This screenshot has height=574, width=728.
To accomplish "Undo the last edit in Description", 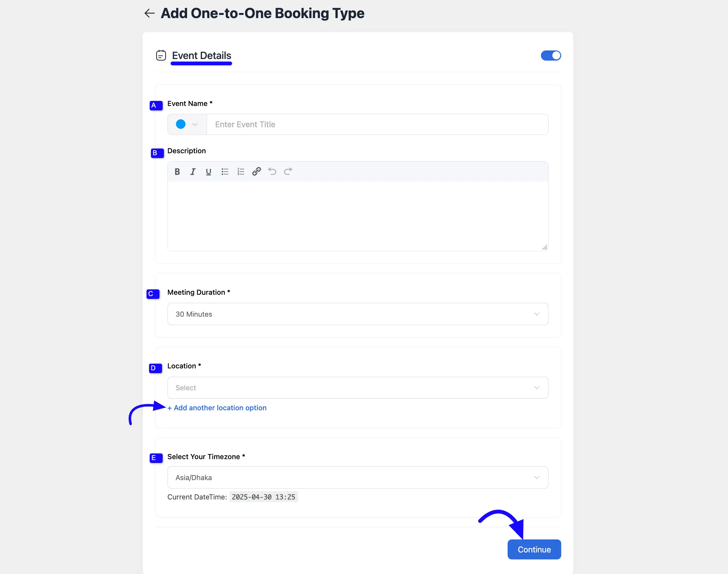I will [x=272, y=172].
